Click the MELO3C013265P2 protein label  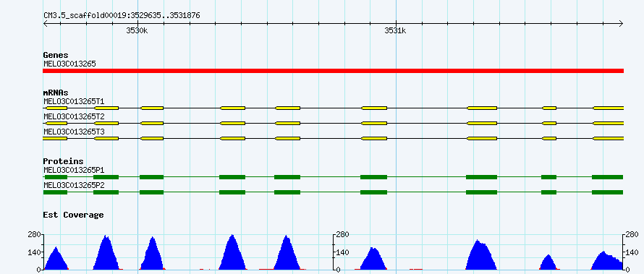tap(74, 185)
